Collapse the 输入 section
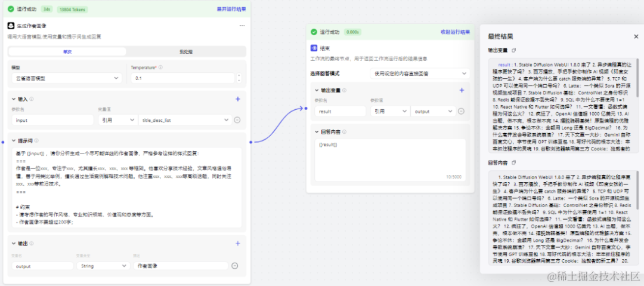 point(14,99)
